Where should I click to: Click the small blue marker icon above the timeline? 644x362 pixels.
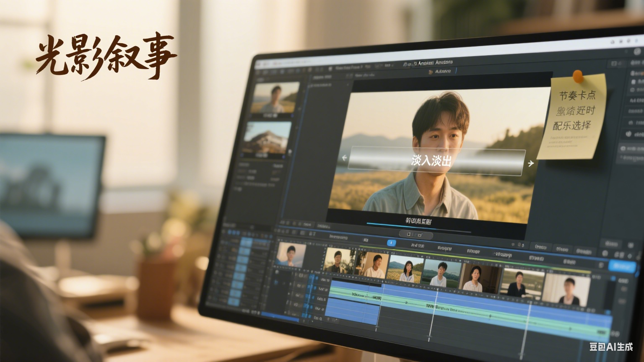click(x=391, y=243)
